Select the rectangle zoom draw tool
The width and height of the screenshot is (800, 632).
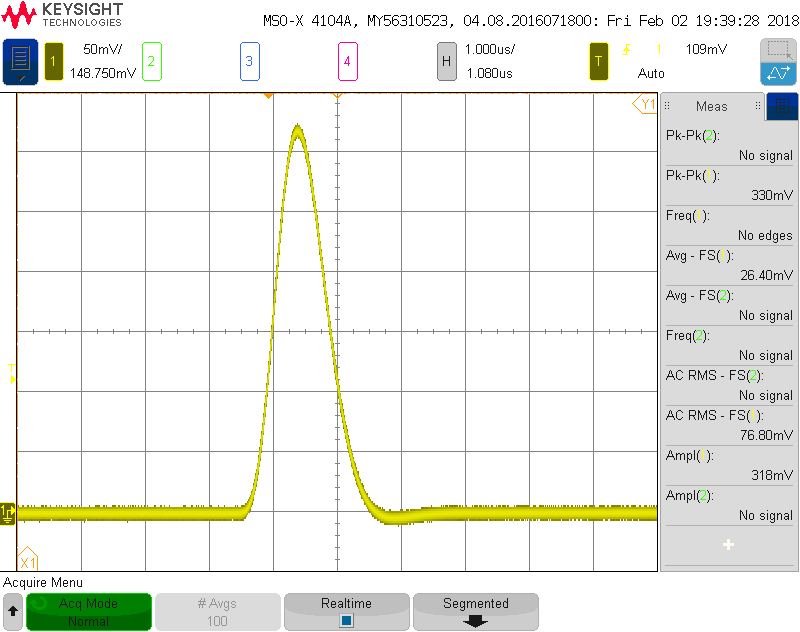778,51
